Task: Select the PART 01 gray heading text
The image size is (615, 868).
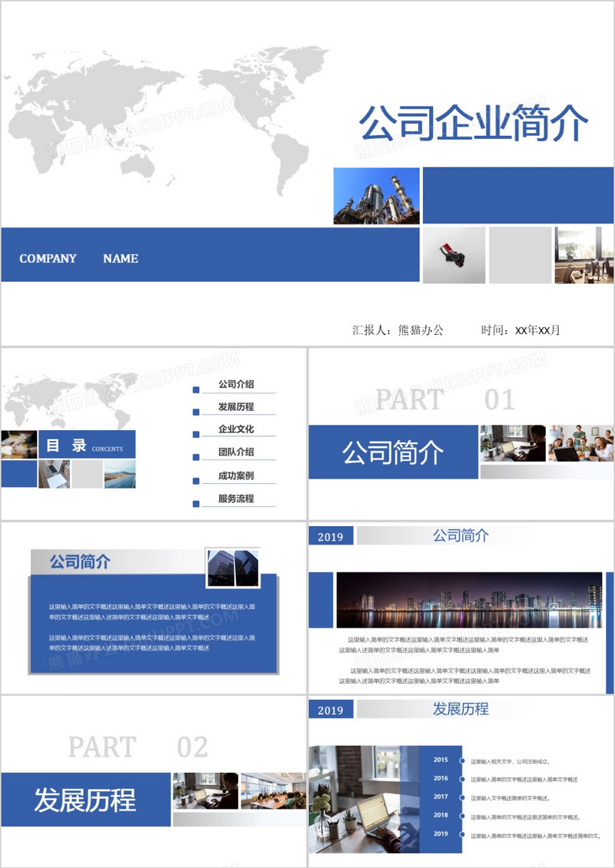Action: tap(444, 399)
